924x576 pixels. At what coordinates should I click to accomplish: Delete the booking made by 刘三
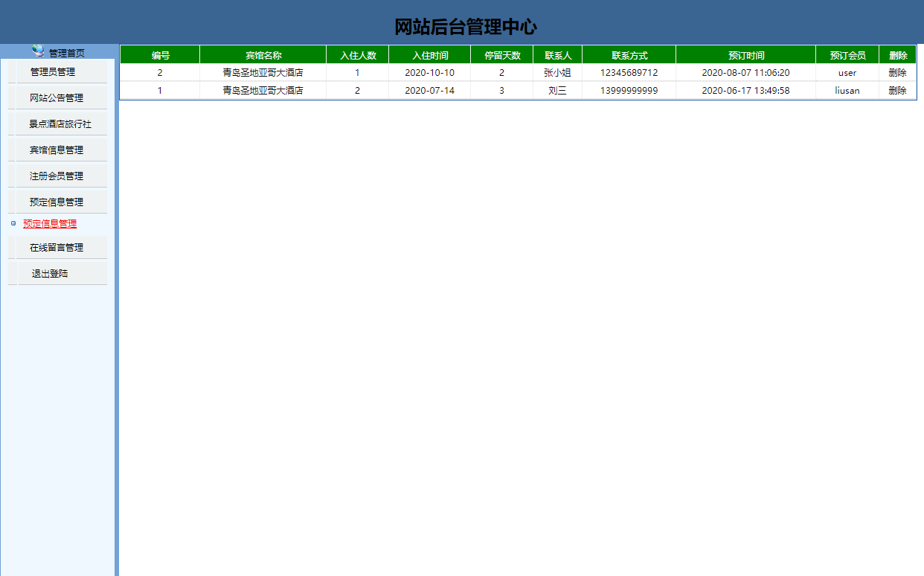click(898, 90)
